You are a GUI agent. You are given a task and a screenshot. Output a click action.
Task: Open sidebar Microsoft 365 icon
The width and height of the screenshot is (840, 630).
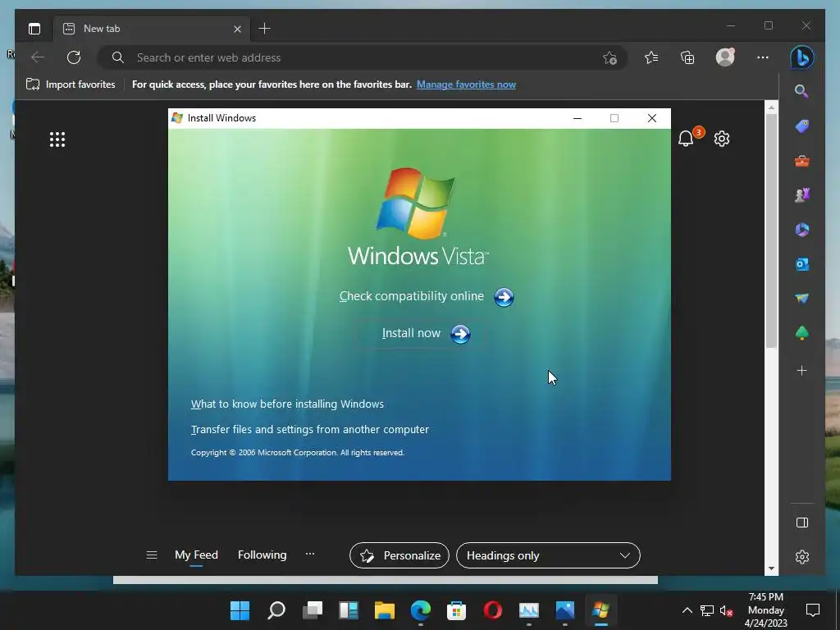[x=802, y=230]
